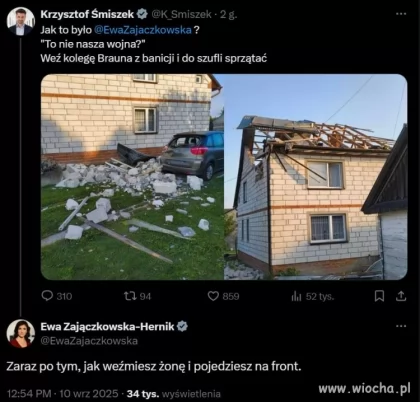420x402 pixels.
Task: Like the tweet with the heart icon
Action: pyautogui.click(x=213, y=296)
